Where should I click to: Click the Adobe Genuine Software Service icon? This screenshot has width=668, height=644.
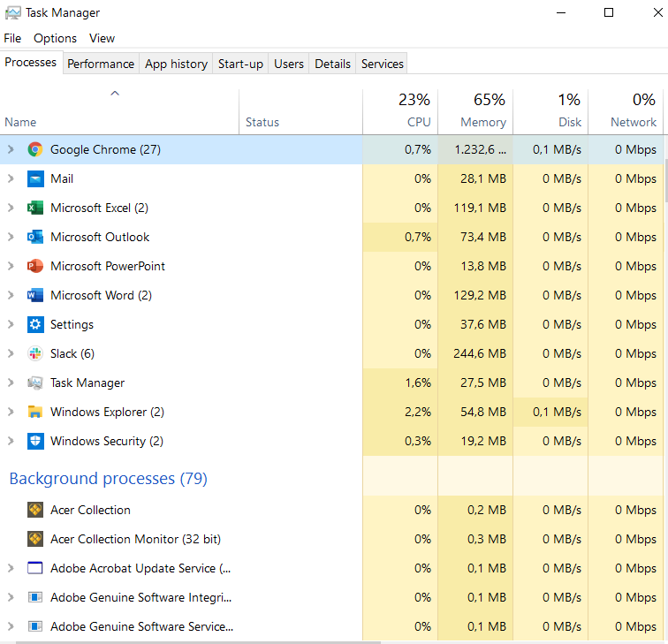pos(35,626)
